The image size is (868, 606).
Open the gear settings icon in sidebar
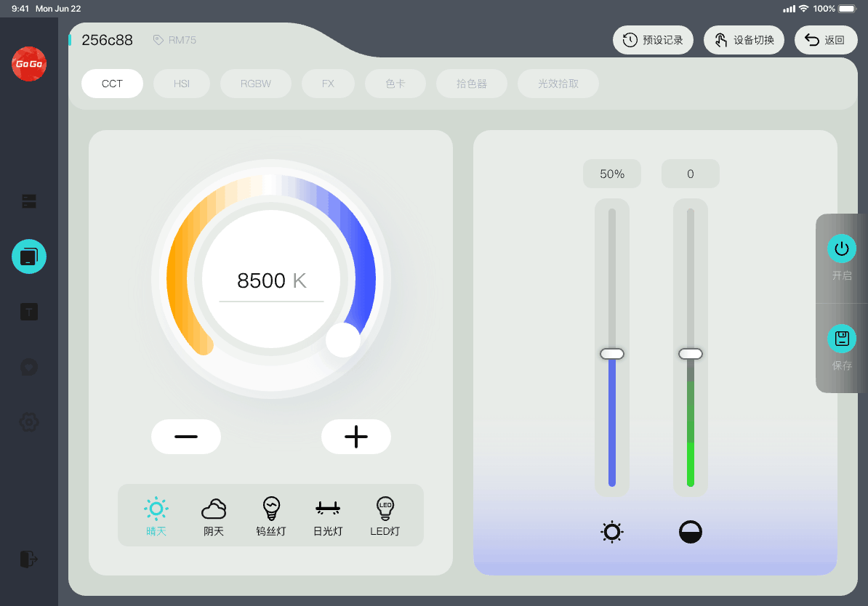pyautogui.click(x=29, y=422)
